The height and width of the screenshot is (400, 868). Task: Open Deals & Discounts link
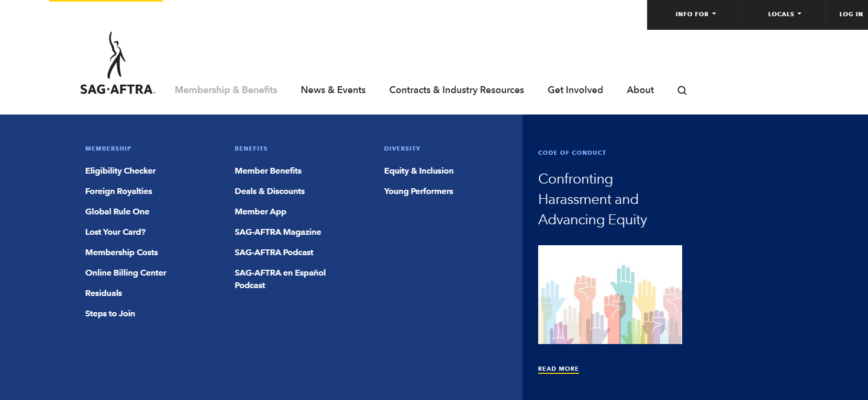click(x=270, y=191)
